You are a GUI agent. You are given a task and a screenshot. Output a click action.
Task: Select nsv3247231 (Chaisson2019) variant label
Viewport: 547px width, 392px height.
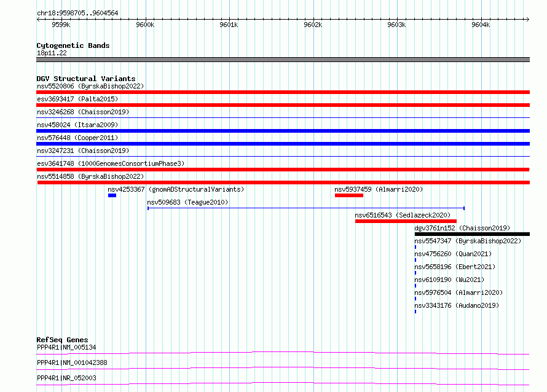(x=83, y=151)
